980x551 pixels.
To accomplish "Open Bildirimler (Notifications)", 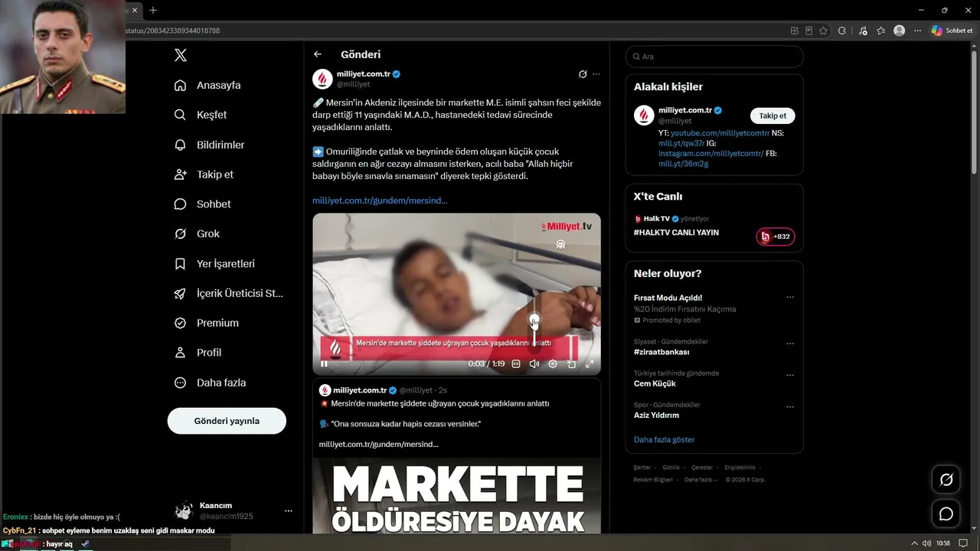I will click(x=209, y=145).
